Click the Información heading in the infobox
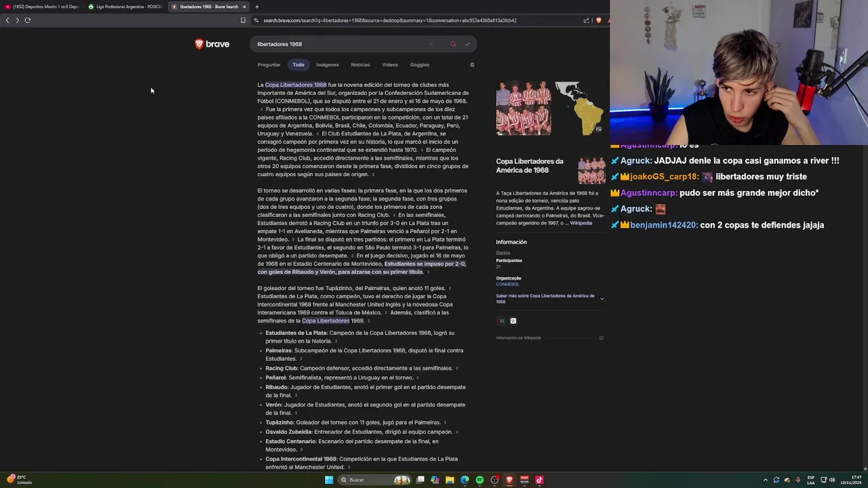This screenshot has width=868, height=488. pos(511,242)
